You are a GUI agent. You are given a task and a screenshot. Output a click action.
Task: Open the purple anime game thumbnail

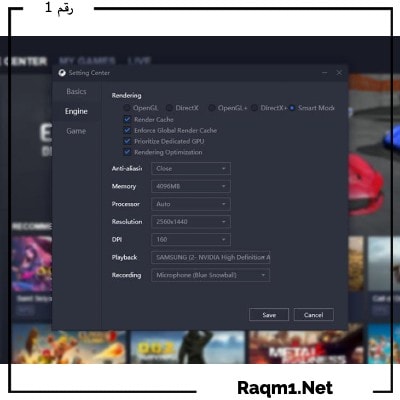tap(32, 264)
